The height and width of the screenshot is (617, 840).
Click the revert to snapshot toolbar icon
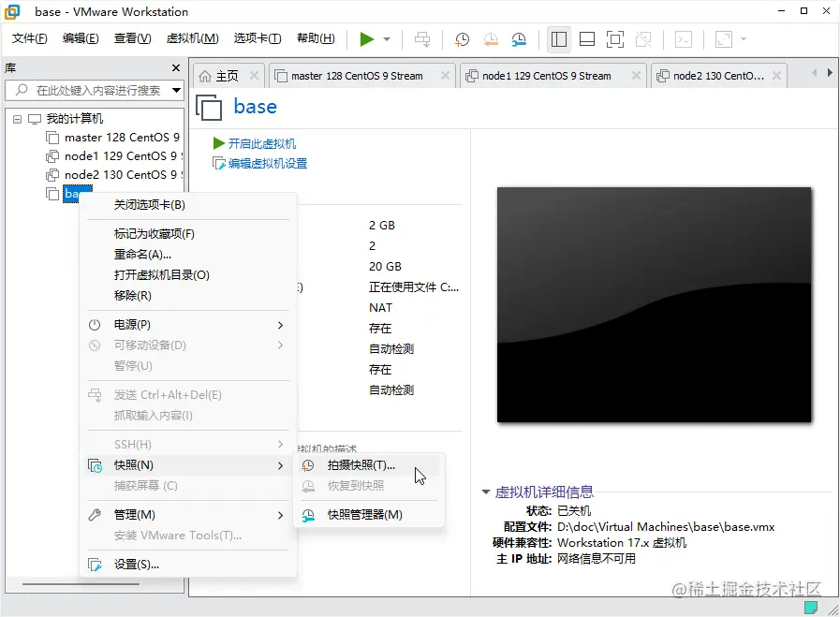(491, 39)
